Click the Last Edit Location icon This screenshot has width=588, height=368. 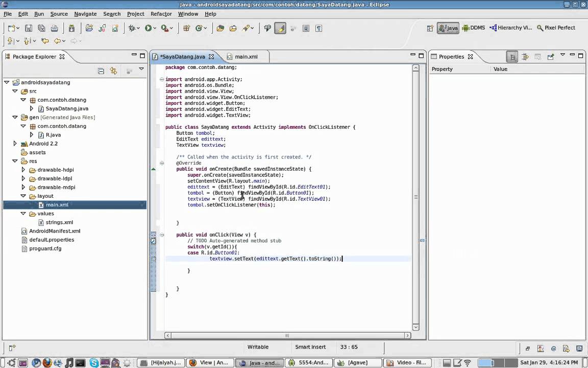(x=45, y=41)
